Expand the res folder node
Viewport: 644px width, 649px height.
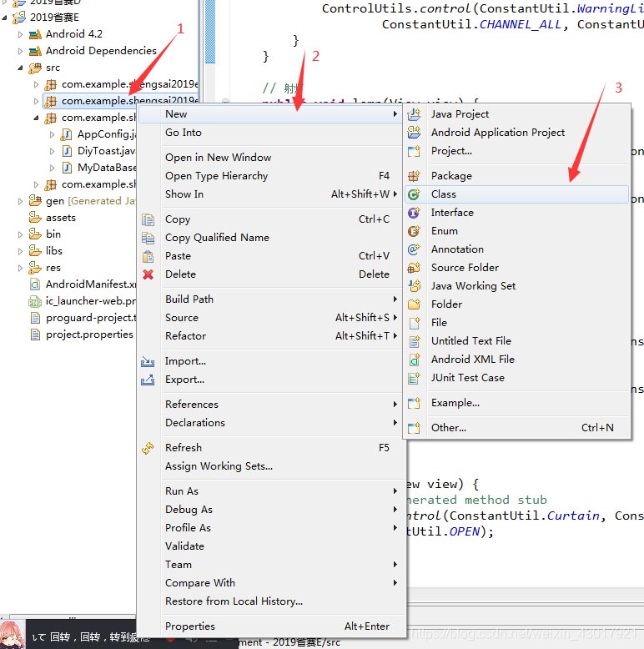click(x=20, y=269)
